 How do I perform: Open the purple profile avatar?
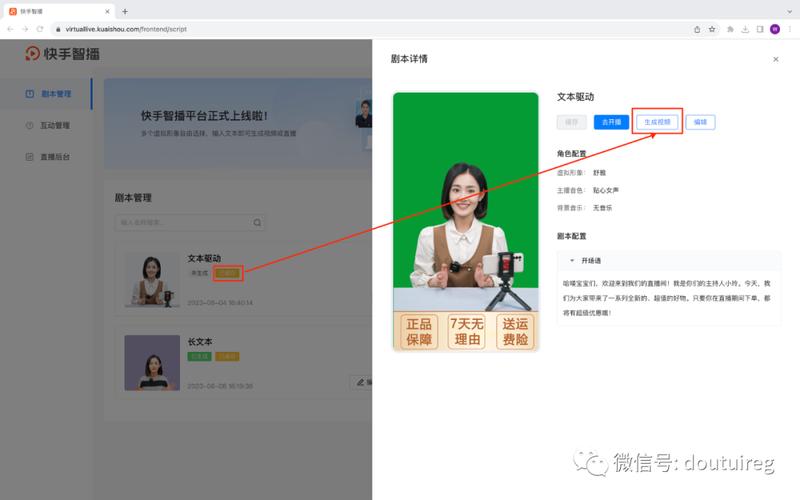(x=775, y=29)
